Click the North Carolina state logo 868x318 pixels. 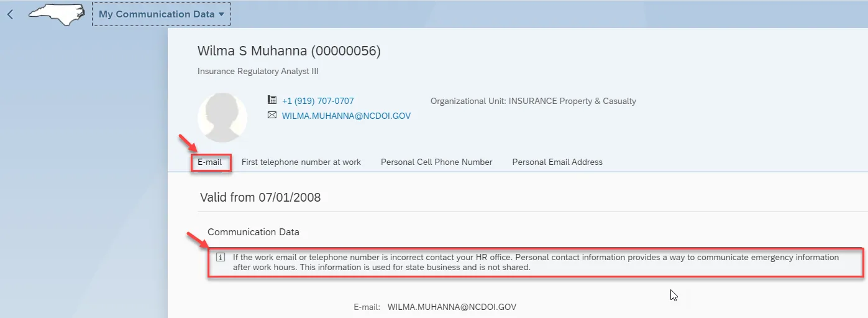pyautogui.click(x=57, y=14)
